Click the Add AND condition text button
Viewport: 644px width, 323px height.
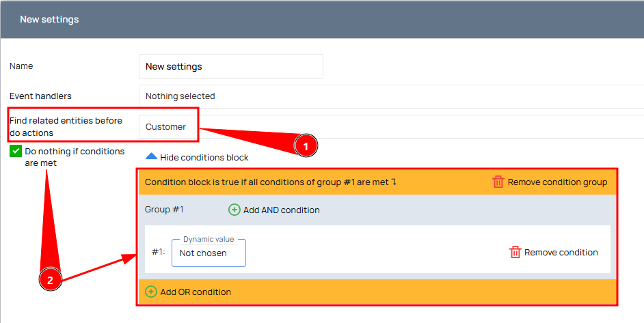pos(282,210)
